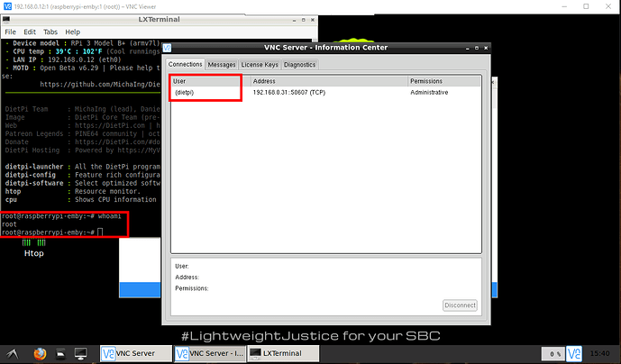Open the Diagnostics tab
Image resolution: width=621 pixels, height=364 pixels.
pos(300,65)
